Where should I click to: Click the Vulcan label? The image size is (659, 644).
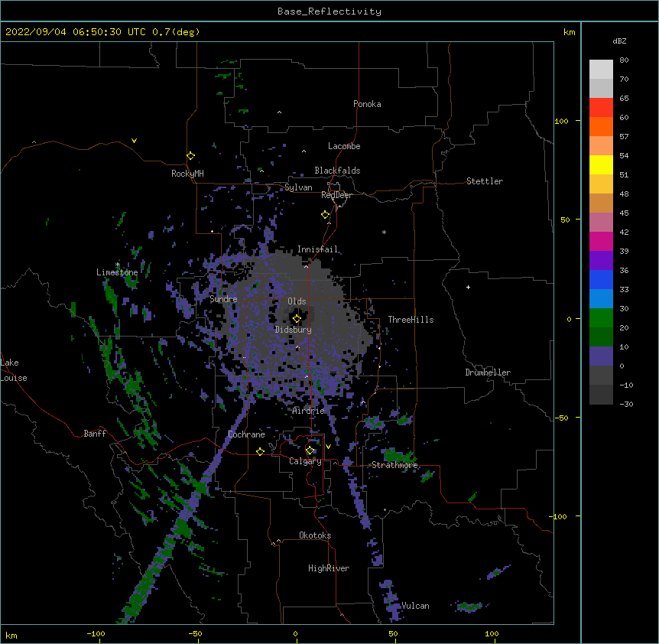pyautogui.click(x=415, y=606)
